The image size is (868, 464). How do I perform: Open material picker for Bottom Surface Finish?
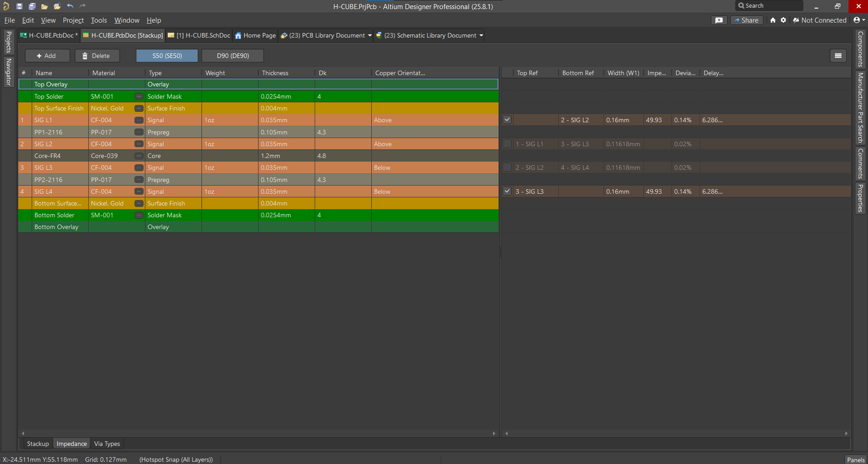139,203
